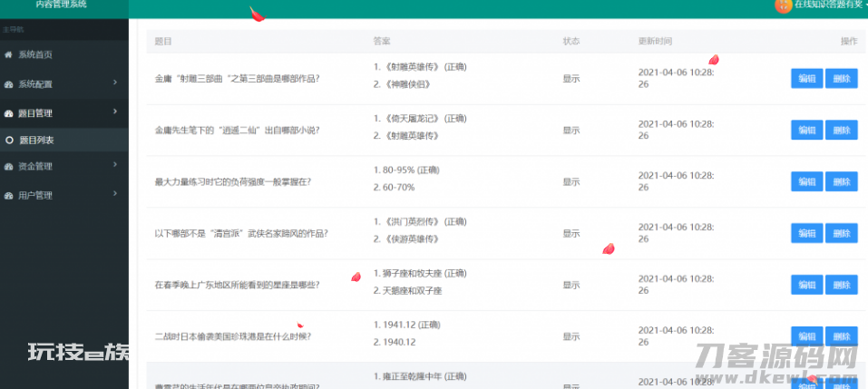
Task: Open the 用户管理 sidebar menu
Action: (x=64, y=196)
